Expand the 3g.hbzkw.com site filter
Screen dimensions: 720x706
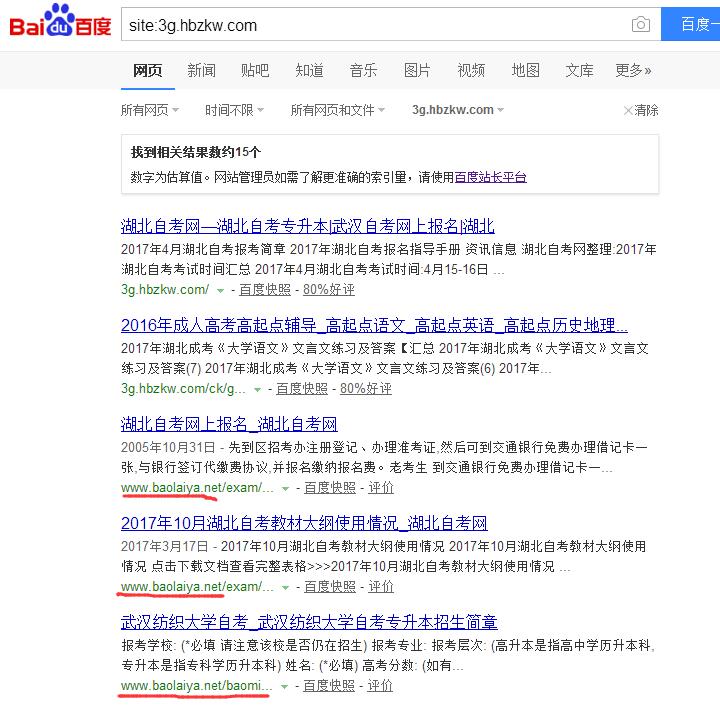(x=458, y=110)
